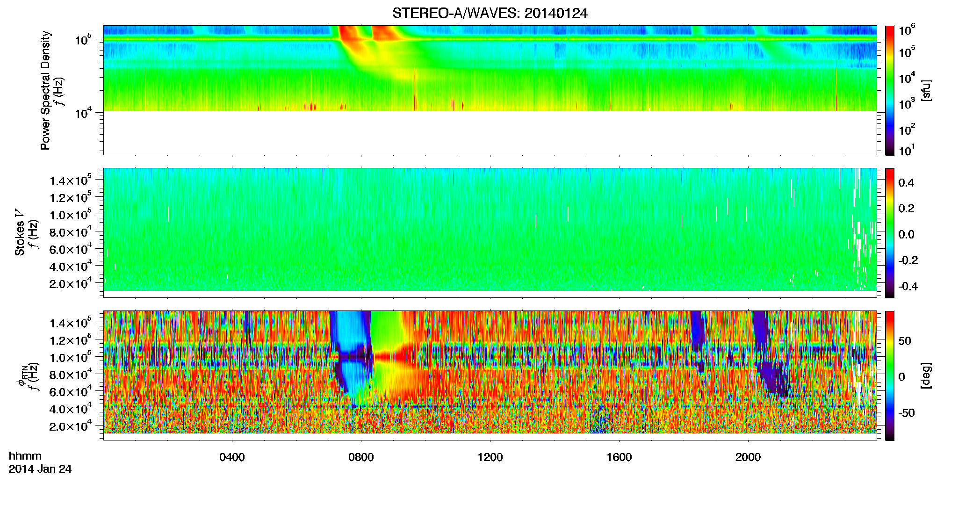The height and width of the screenshot is (505, 980).
Task: Click the 10^5 tick of the top spectrogram
Action: point(83,40)
